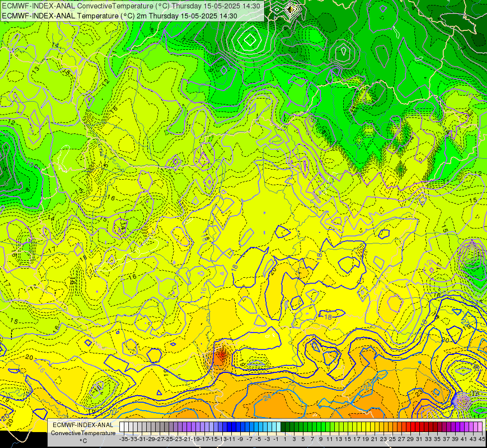Click the legend scale label -11

pos(232,440)
